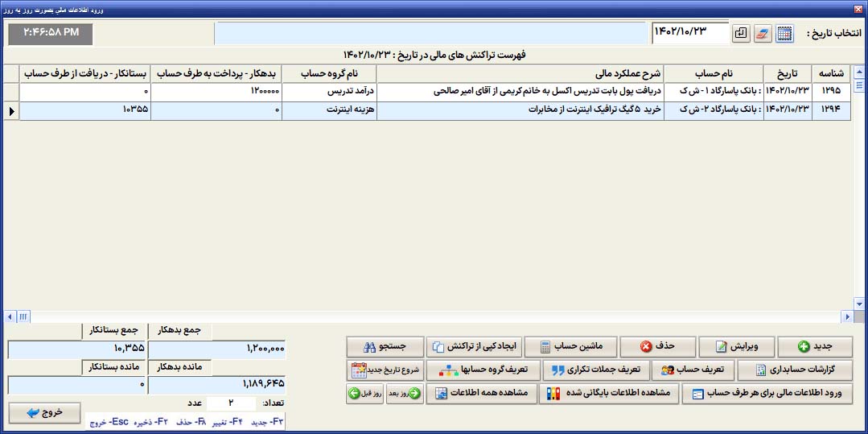Click the تعداد count field showing ۲
This screenshot has width=868, height=434.
click(232, 403)
